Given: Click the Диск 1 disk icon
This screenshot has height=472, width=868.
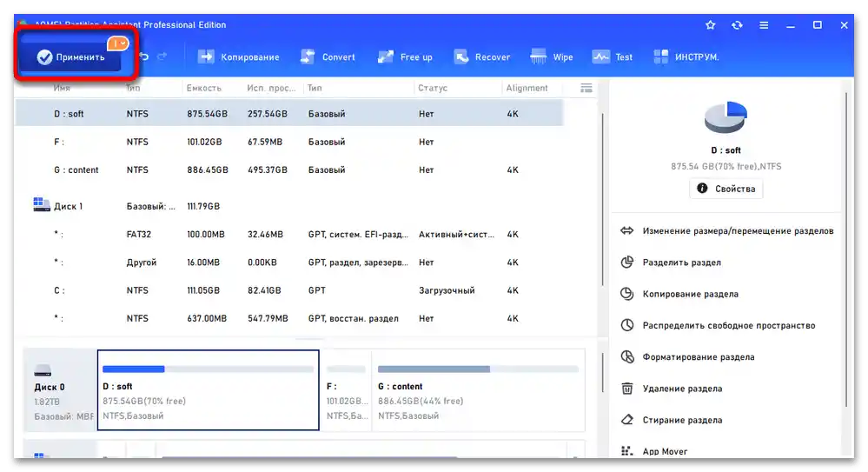Looking at the screenshot, I should [x=42, y=204].
